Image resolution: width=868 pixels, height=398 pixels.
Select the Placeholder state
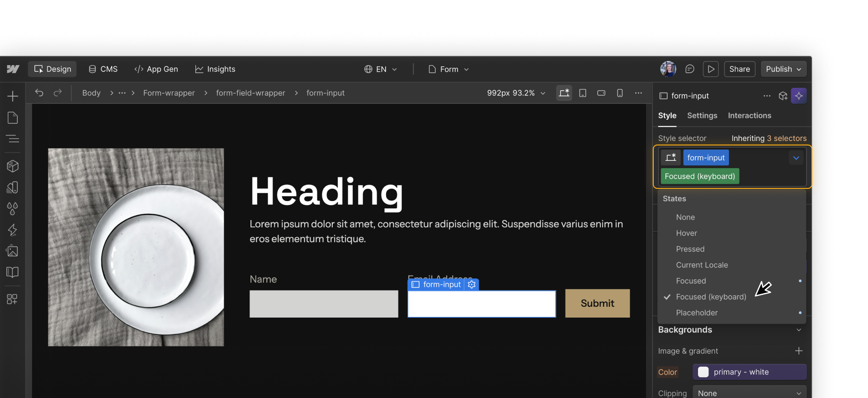(x=732, y=313)
